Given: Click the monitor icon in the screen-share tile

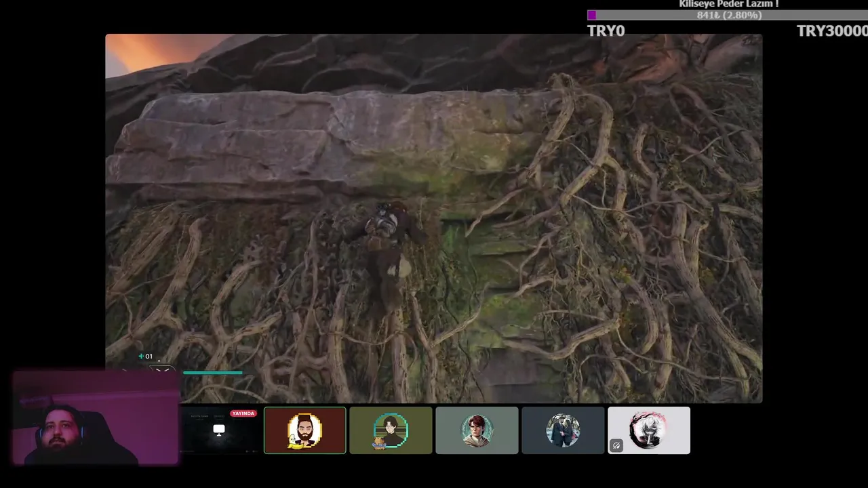Looking at the screenshot, I should click(x=219, y=430).
